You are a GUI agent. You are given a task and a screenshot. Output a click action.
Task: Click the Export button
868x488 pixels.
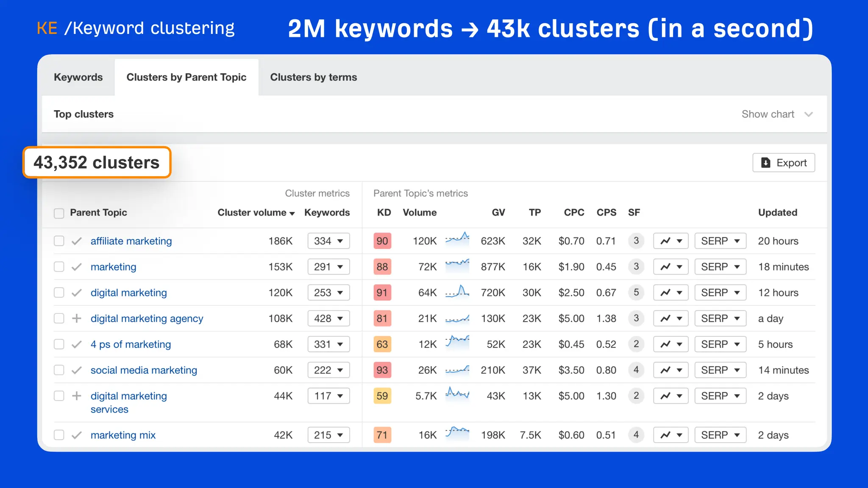pos(783,163)
